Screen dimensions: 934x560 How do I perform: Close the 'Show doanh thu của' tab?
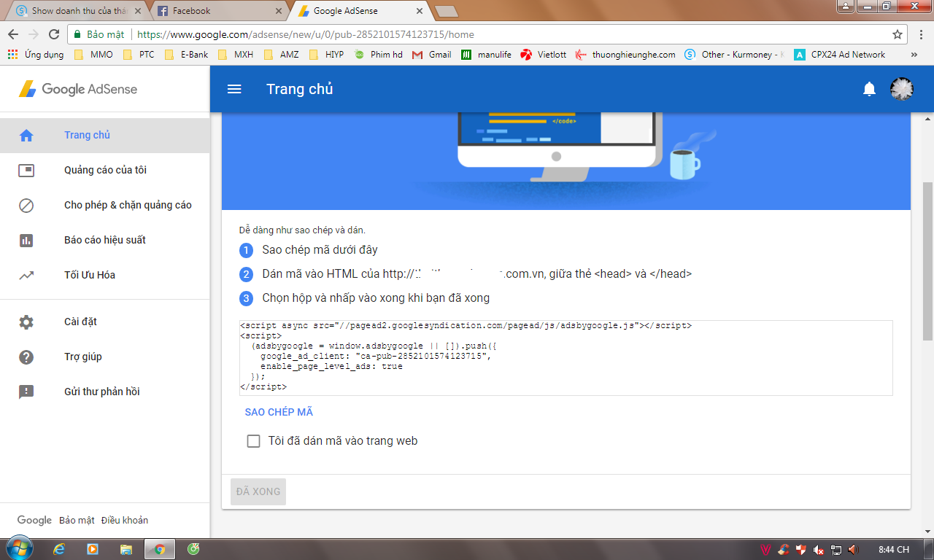coord(137,11)
